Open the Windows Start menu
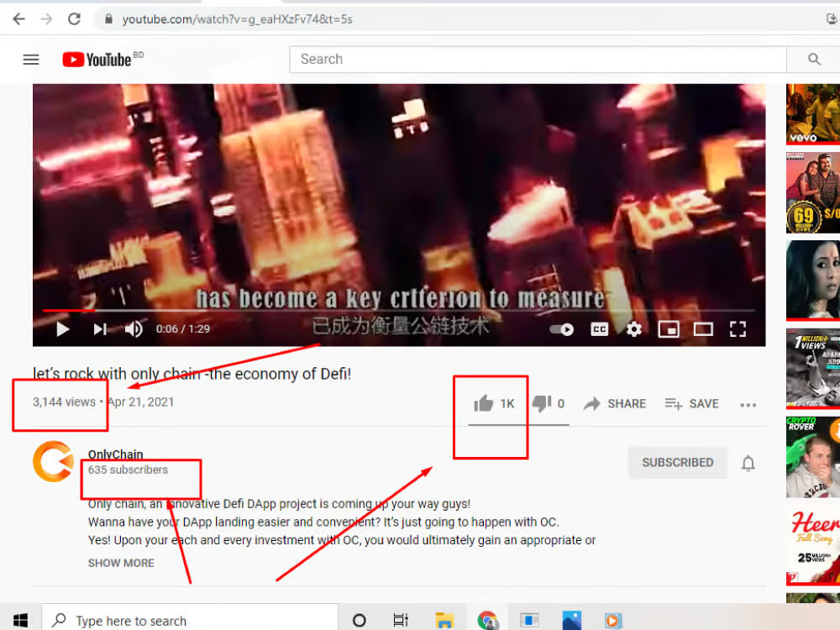The height and width of the screenshot is (630, 840). tap(20, 621)
